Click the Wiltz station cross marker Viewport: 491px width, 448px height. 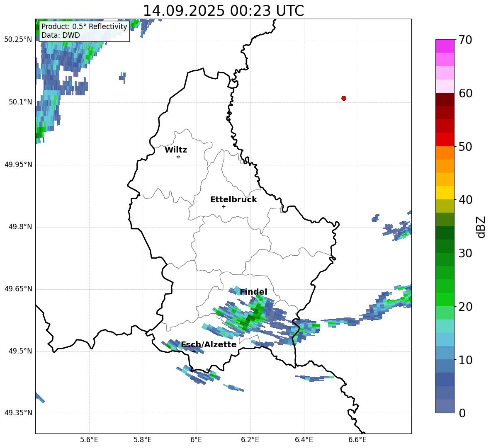pos(178,157)
